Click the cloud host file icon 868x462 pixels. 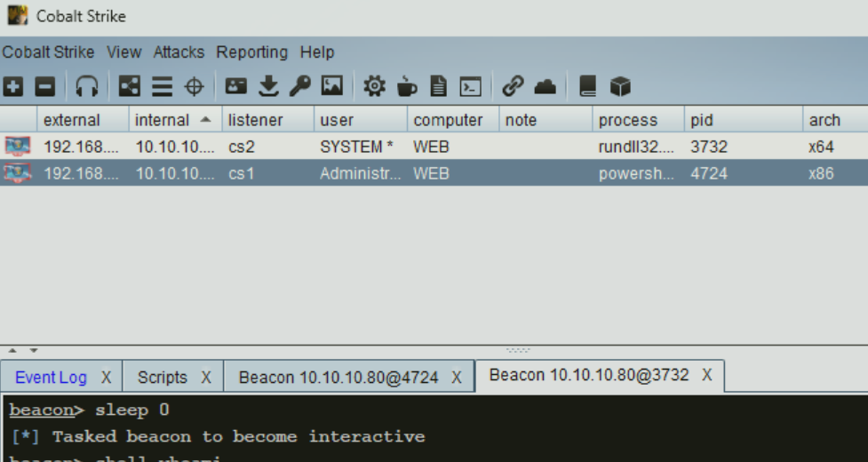click(x=545, y=86)
